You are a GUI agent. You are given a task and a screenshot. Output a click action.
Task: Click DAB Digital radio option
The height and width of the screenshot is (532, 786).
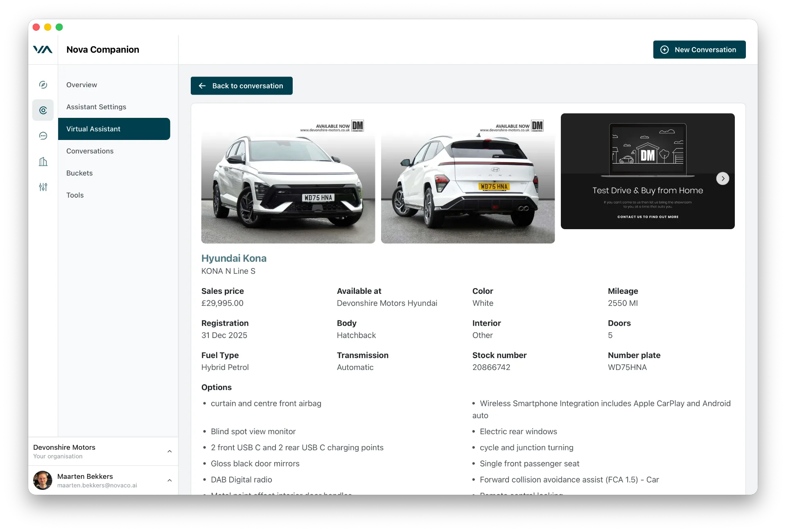pyautogui.click(x=241, y=480)
